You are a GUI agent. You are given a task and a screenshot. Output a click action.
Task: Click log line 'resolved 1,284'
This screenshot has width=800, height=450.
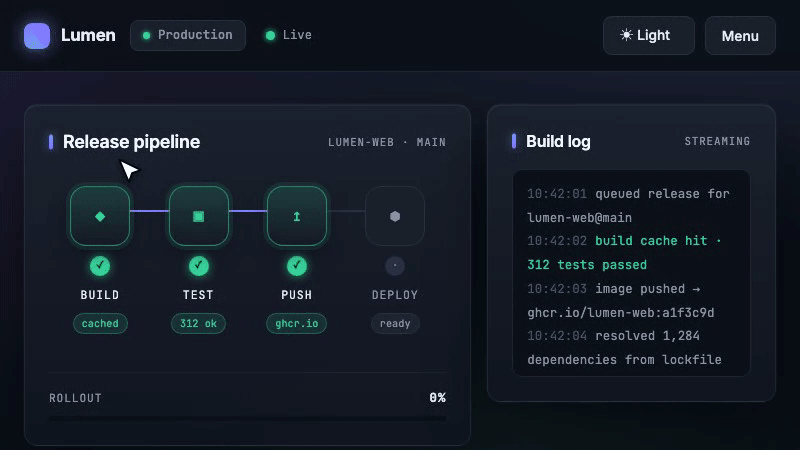point(647,336)
